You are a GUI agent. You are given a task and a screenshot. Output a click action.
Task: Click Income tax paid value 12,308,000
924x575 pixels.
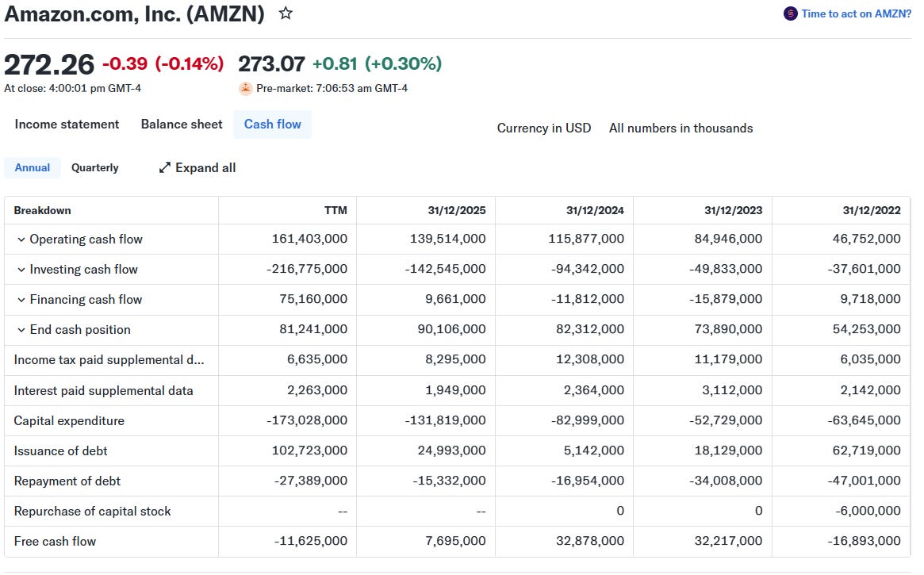point(590,358)
